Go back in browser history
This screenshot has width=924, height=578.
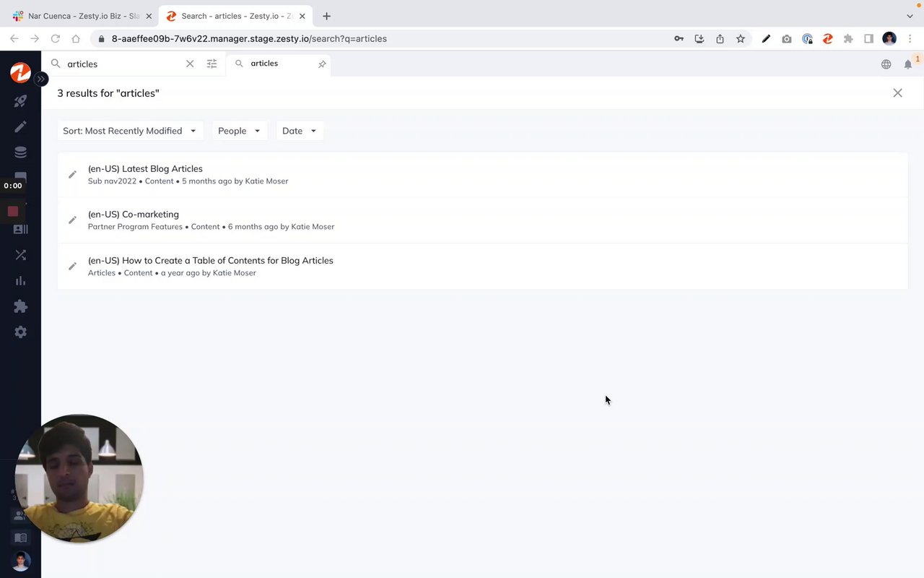[14, 39]
